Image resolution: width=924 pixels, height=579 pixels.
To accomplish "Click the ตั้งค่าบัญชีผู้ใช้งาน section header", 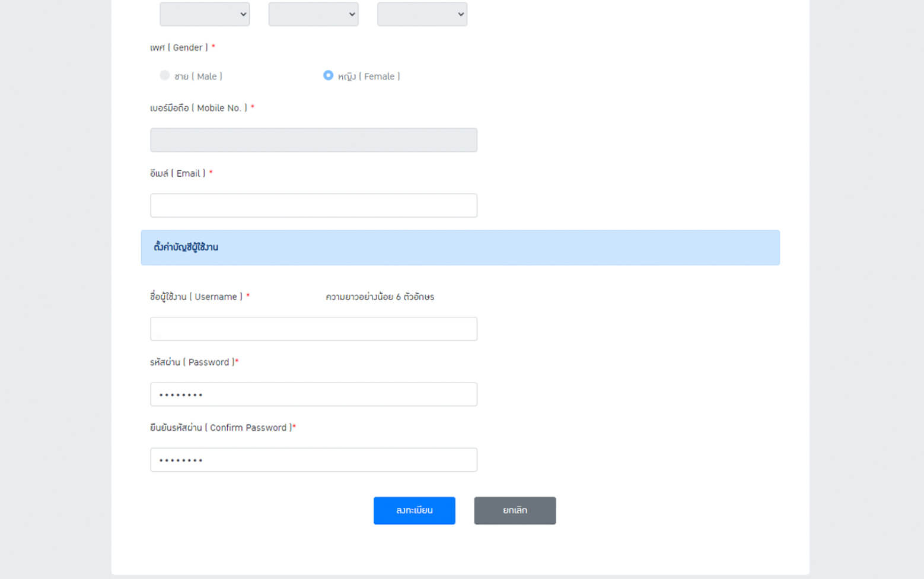I will tap(186, 247).
